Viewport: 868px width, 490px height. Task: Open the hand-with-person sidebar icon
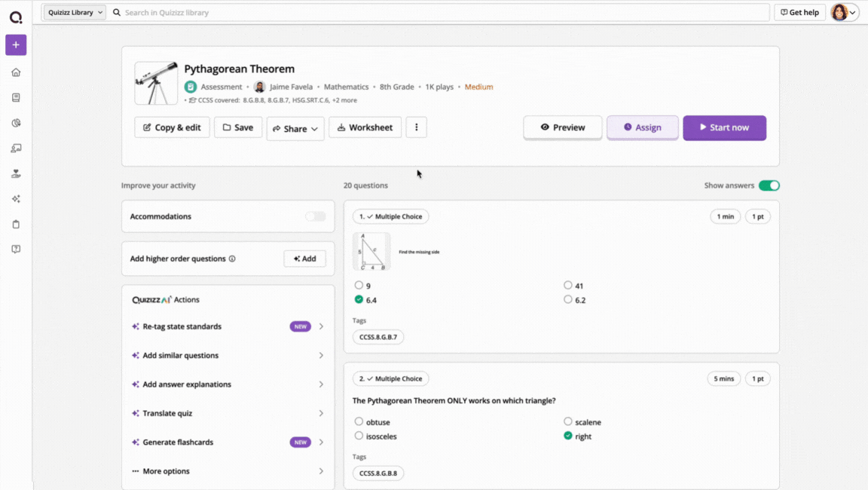(16, 174)
